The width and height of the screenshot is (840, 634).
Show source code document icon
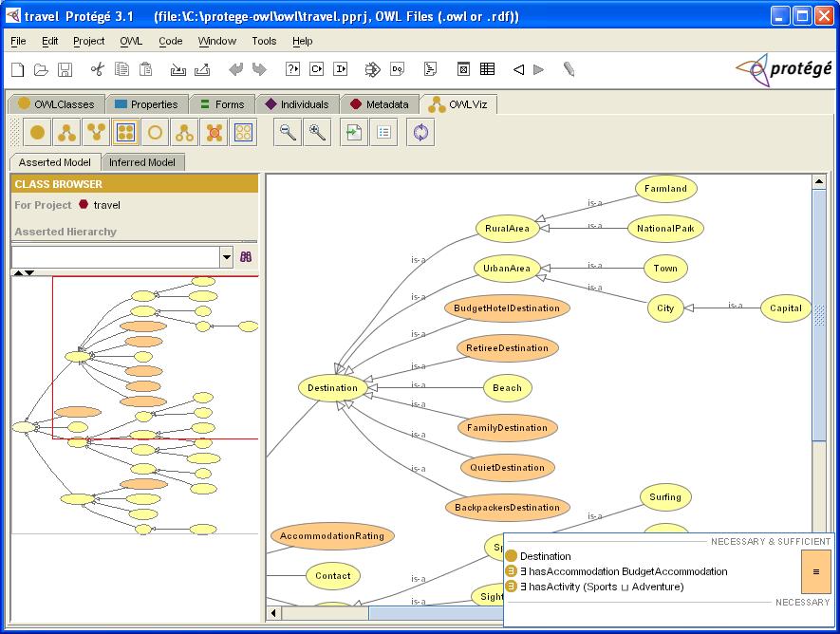point(430,69)
